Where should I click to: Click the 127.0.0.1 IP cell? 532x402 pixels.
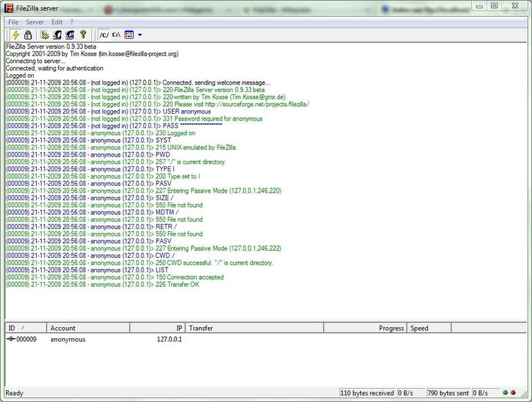pyautogui.click(x=169, y=339)
